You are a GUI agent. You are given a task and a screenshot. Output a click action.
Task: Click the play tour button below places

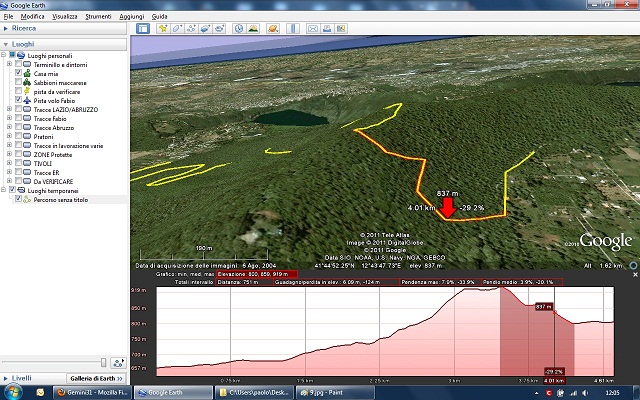point(118,362)
